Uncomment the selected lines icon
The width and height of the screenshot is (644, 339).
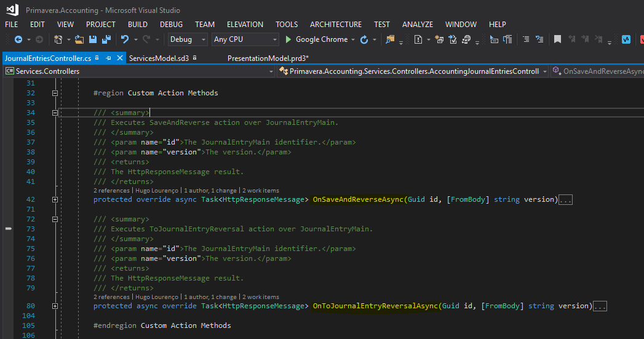(x=539, y=39)
